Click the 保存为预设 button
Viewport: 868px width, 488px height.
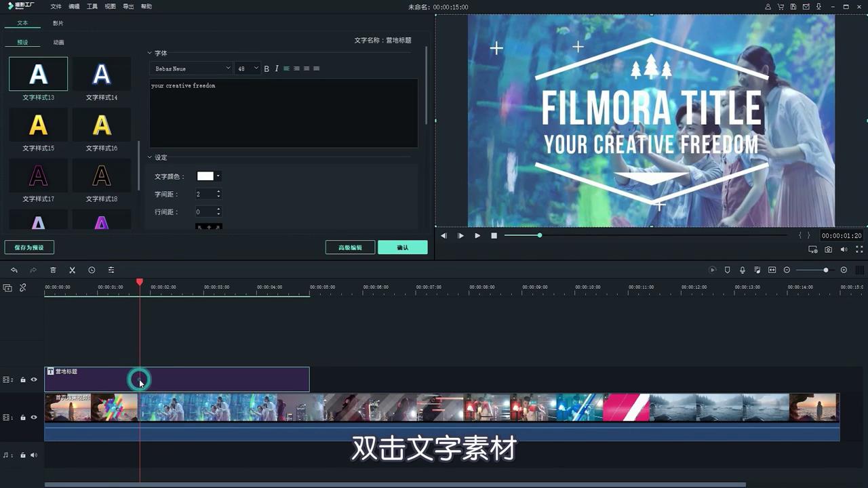pos(29,247)
